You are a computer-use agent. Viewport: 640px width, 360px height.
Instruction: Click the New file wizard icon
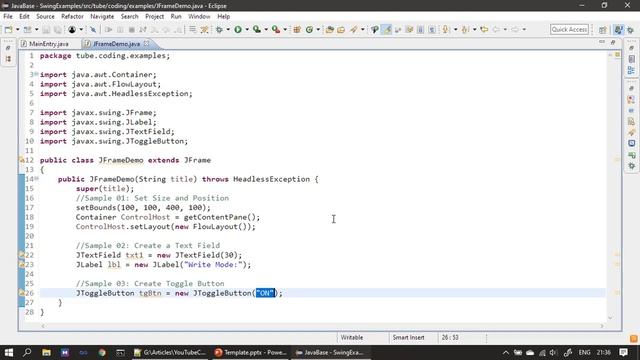pyautogui.click(x=8, y=29)
